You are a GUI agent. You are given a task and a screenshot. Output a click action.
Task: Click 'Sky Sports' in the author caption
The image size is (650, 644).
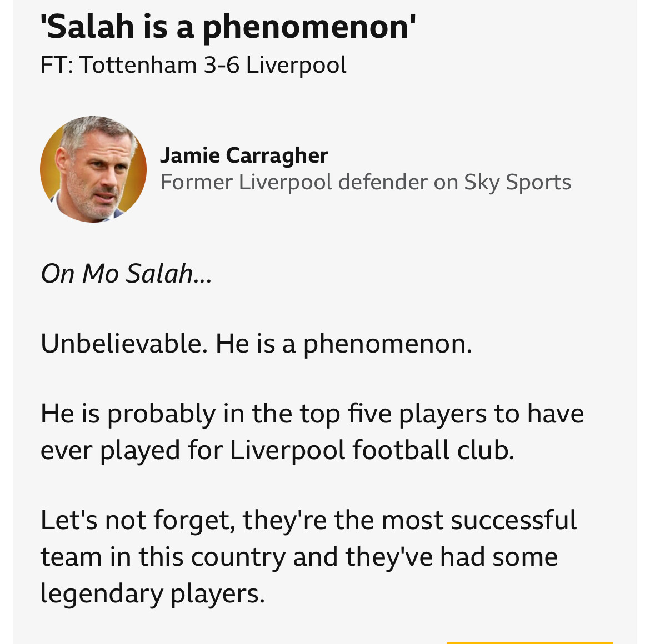click(517, 183)
